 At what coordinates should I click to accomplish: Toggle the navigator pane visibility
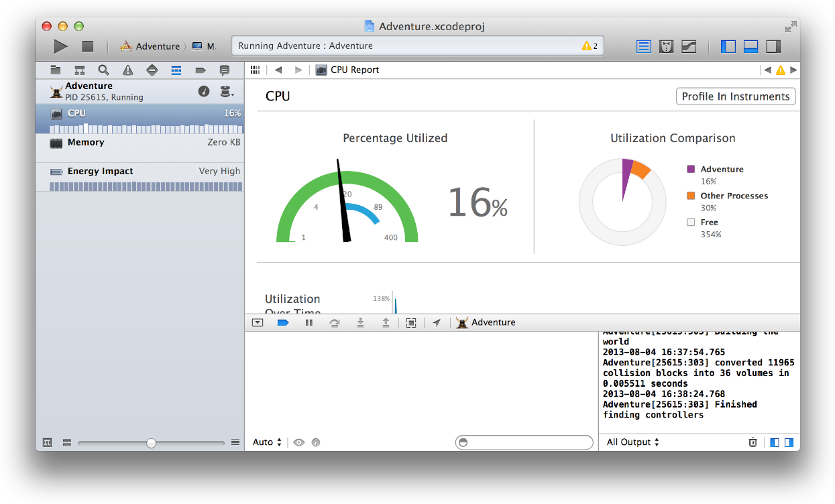(x=728, y=46)
